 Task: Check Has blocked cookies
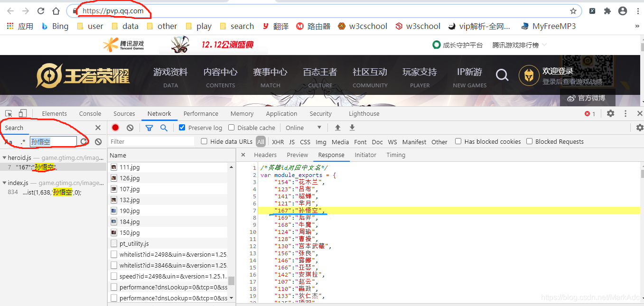(x=458, y=141)
